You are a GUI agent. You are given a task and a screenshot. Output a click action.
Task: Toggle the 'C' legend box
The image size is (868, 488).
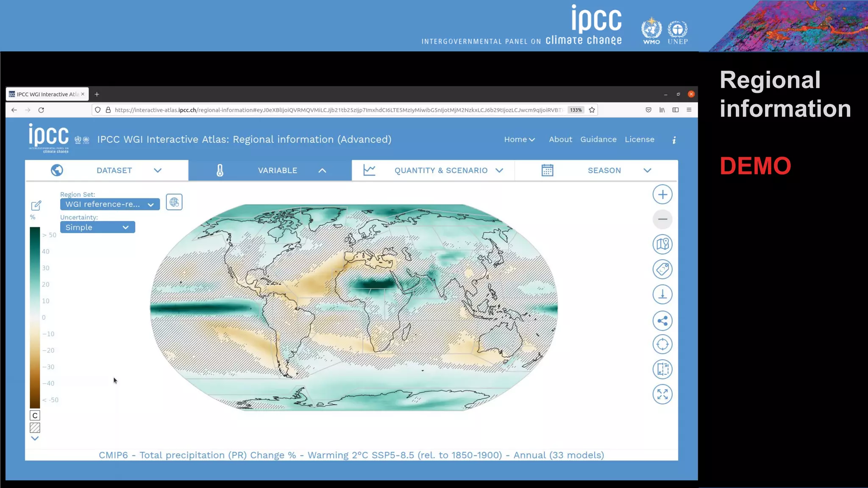(x=35, y=416)
